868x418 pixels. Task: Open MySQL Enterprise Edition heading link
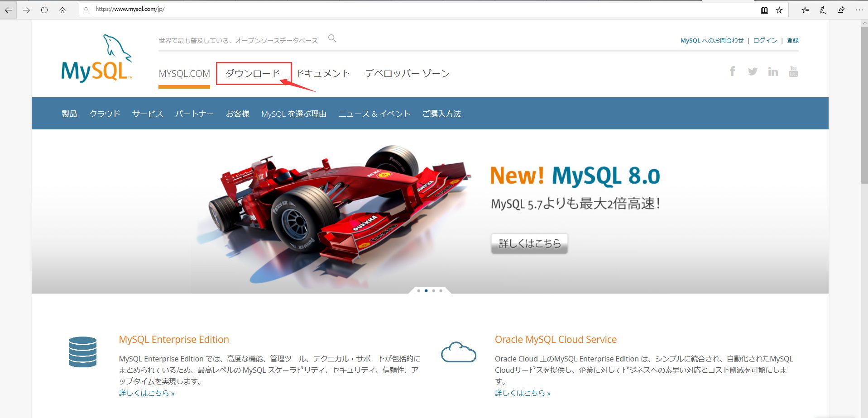click(174, 339)
